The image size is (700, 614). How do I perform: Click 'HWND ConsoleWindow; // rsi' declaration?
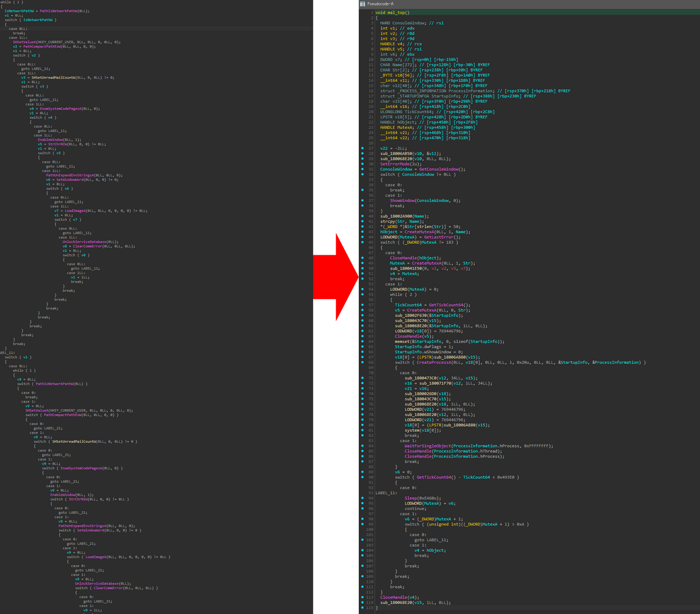(x=412, y=23)
